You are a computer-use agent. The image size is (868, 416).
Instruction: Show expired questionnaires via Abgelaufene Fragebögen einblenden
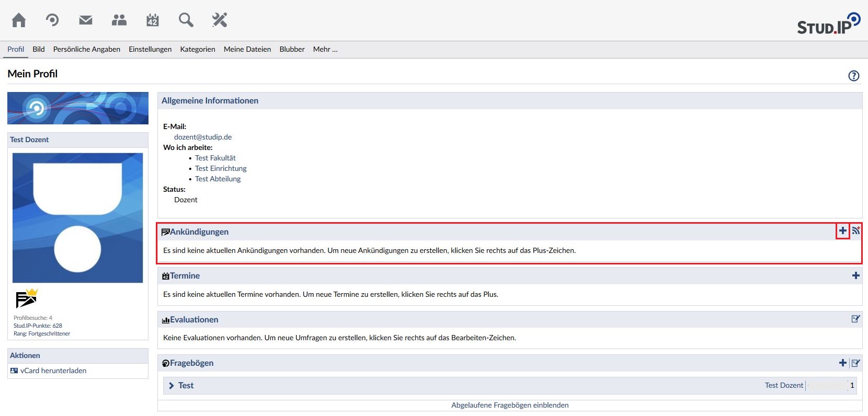point(510,405)
